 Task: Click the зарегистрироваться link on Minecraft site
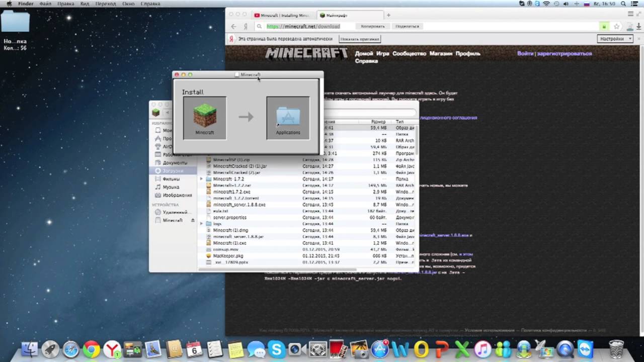(564, 53)
